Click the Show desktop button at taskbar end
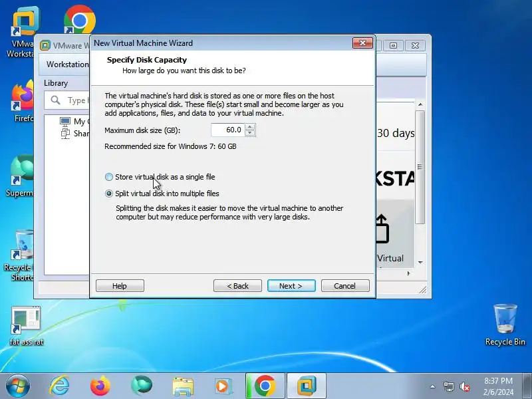Screen dimensions: 532x399 (x=527, y=386)
